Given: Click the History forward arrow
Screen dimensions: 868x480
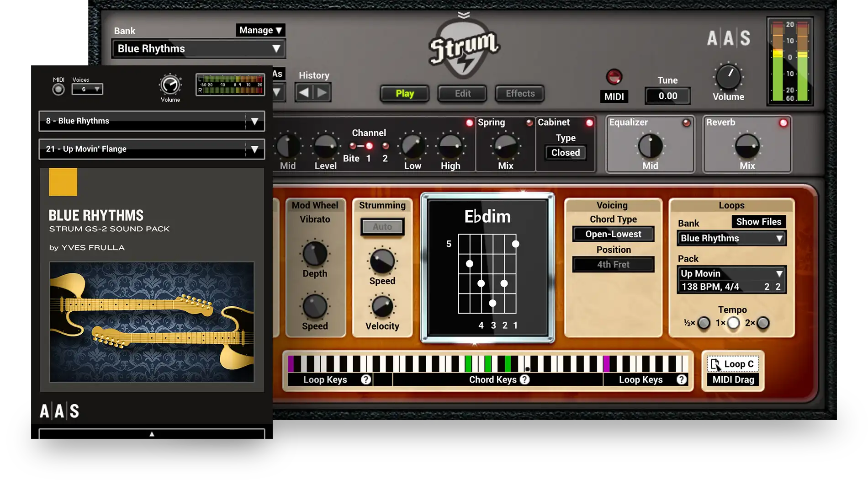Looking at the screenshot, I should pos(323,93).
